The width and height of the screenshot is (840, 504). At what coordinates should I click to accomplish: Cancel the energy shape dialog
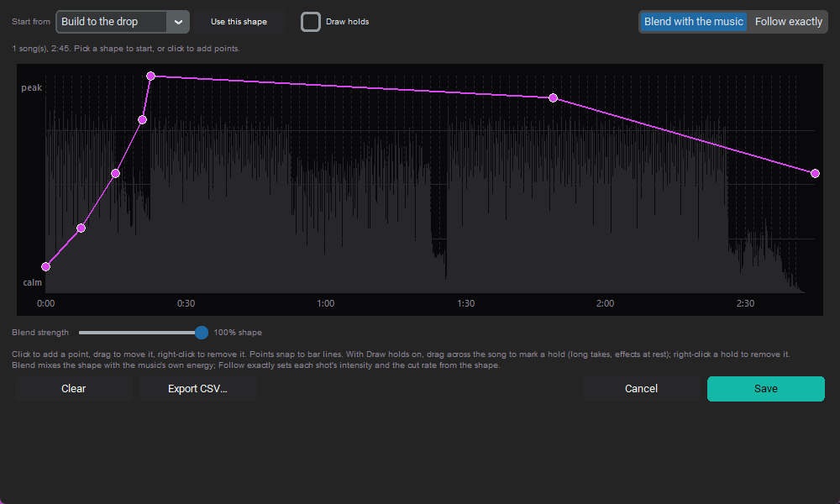point(641,389)
